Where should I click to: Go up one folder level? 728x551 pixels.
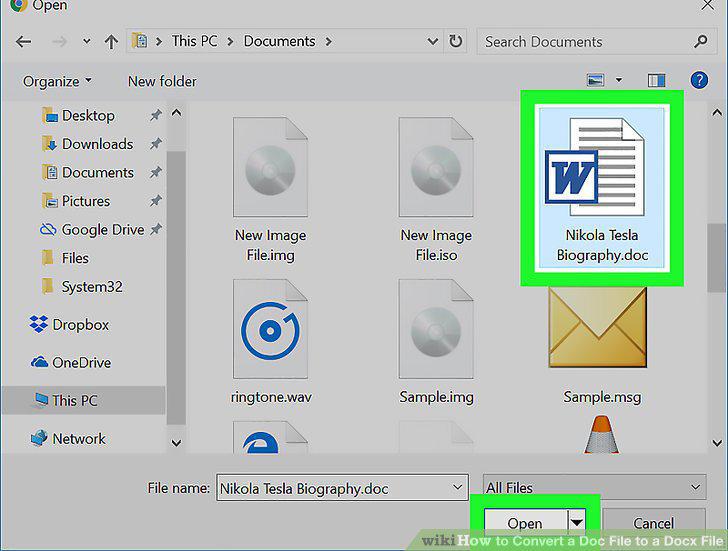pos(111,42)
